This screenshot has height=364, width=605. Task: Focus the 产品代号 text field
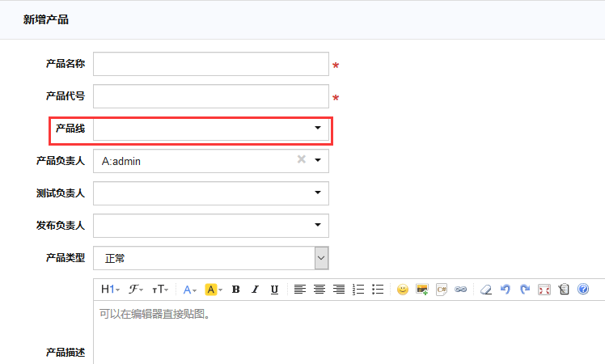tap(211, 96)
